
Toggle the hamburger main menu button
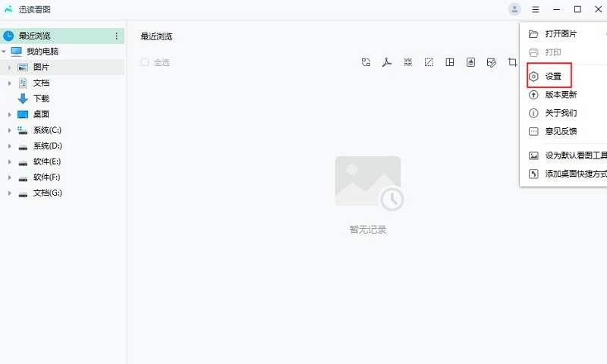click(x=536, y=9)
